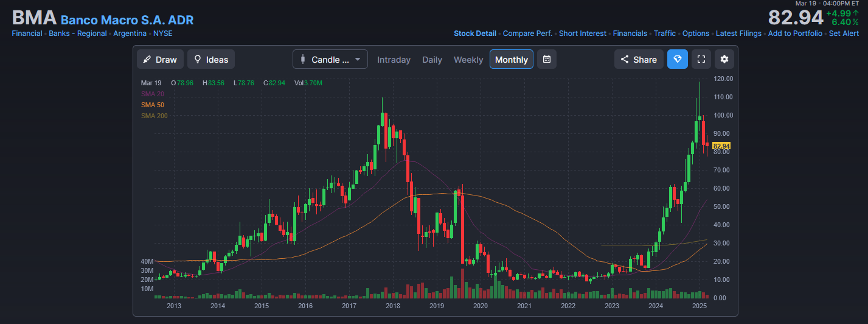This screenshot has height=324, width=868.
Task: Open the calendar date range icon
Action: pyautogui.click(x=546, y=59)
